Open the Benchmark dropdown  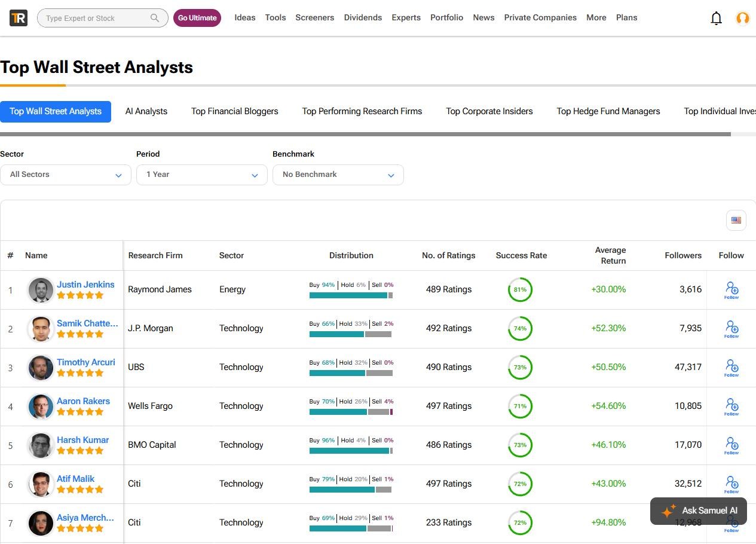click(338, 175)
